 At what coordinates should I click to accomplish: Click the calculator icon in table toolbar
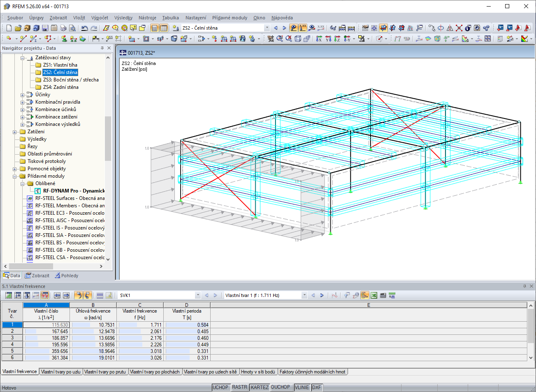(x=383, y=295)
